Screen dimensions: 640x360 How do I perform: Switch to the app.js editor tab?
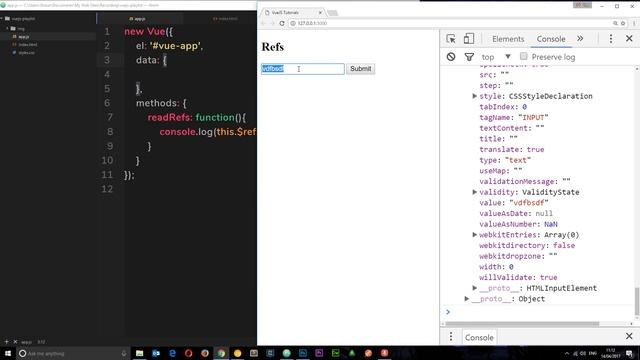[137, 19]
